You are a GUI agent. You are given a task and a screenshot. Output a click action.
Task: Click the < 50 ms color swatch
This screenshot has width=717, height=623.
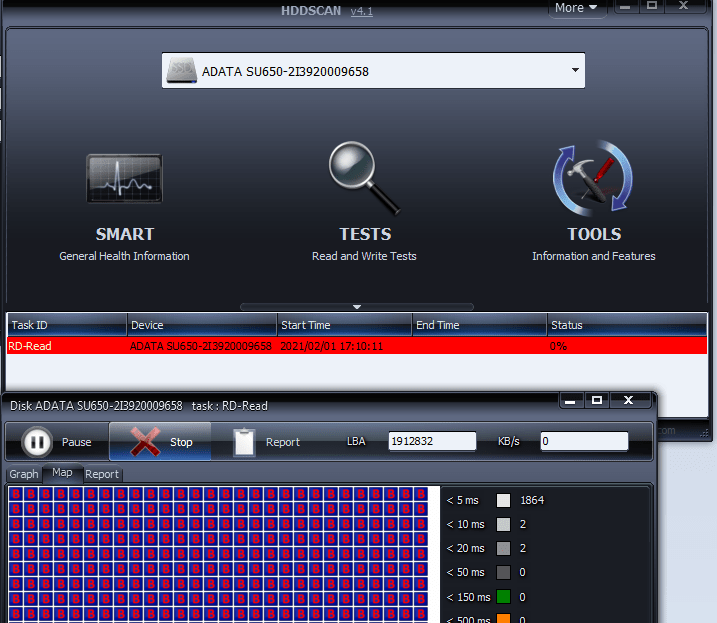tap(503, 572)
